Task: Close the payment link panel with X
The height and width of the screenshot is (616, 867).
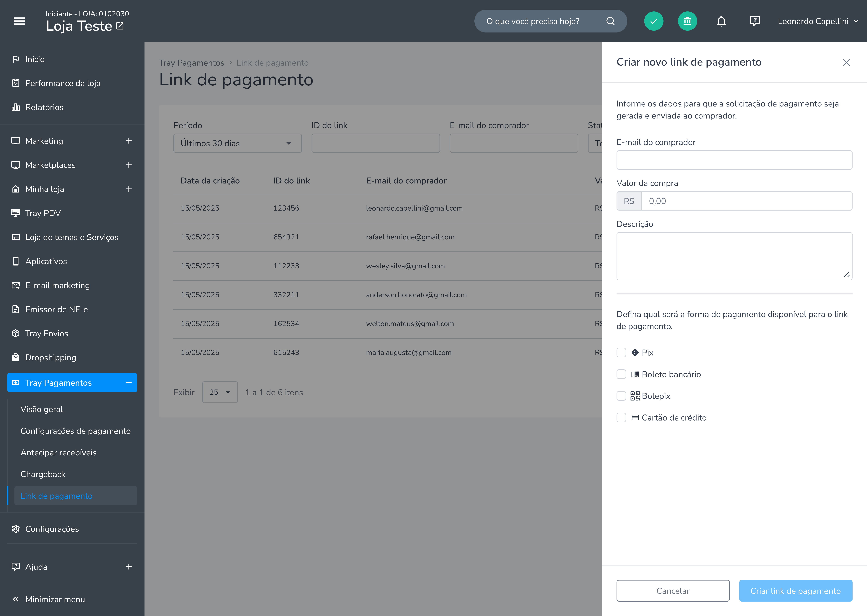Action: 846,63
